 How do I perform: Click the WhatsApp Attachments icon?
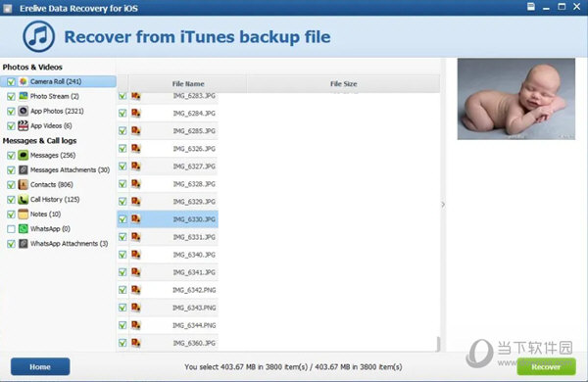(24, 243)
